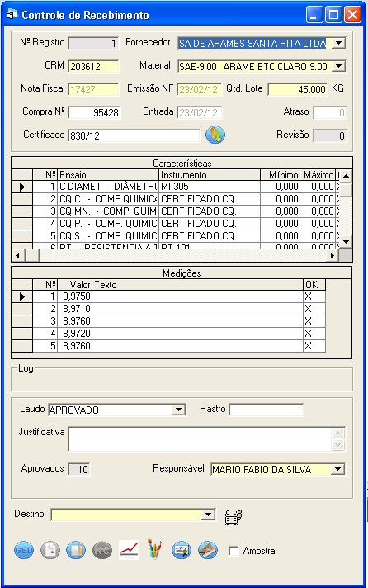The height and width of the screenshot is (588, 368).
Task: Click the Valor column header
Action: (x=74, y=285)
